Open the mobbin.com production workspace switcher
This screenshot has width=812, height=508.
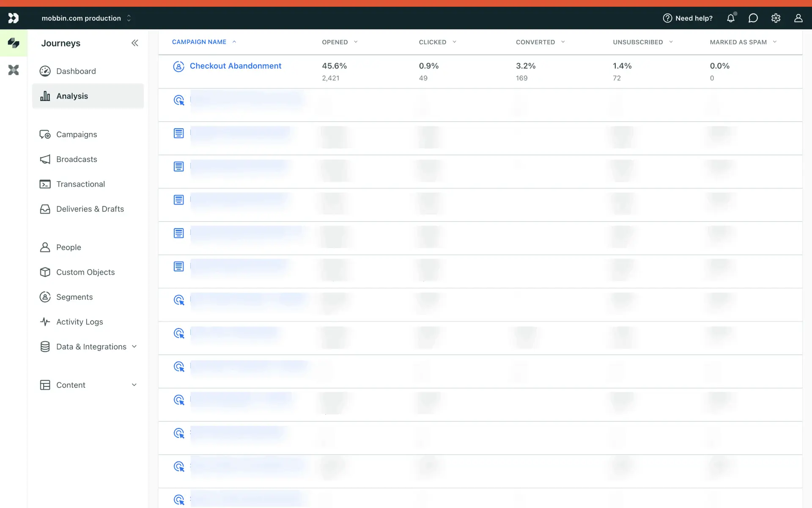pyautogui.click(x=86, y=18)
